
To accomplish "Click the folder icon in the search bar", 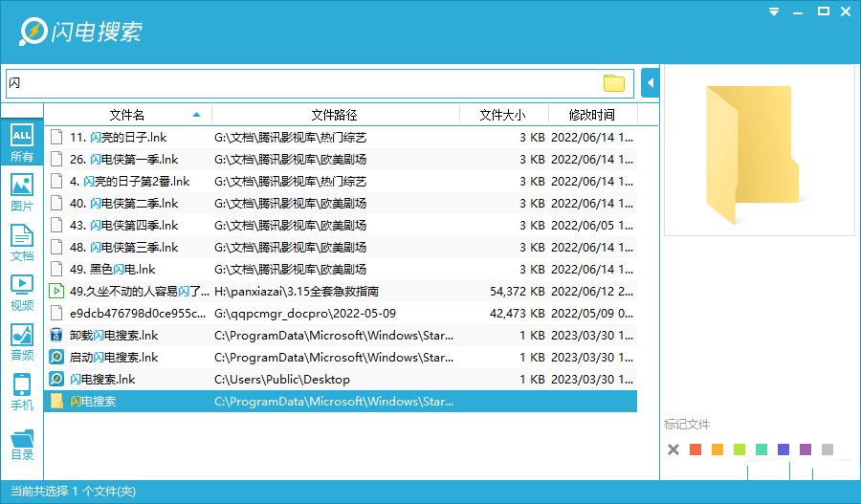I will click(x=614, y=83).
